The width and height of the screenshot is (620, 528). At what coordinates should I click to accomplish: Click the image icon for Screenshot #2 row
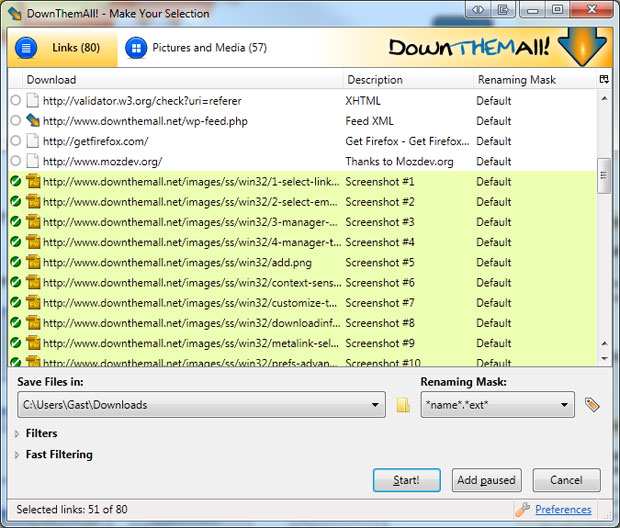click(x=33, y=201)
